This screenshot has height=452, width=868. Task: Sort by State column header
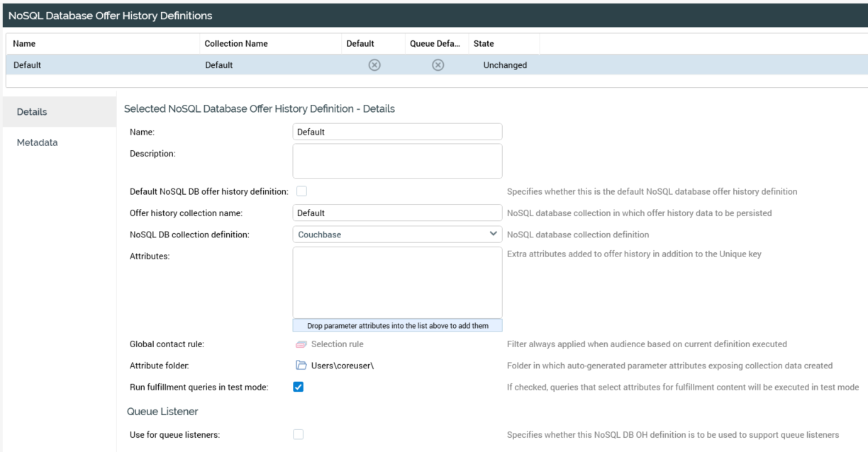(484, 44)
